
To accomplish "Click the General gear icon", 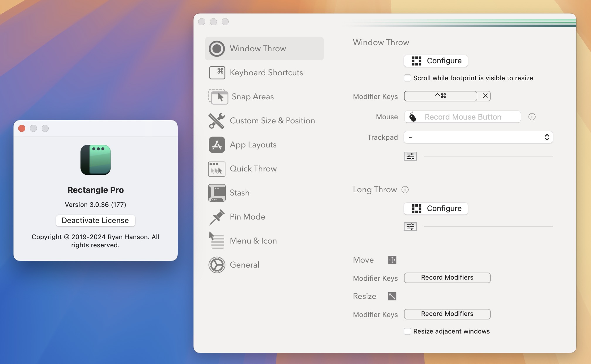I will click(x=217, y=265).
